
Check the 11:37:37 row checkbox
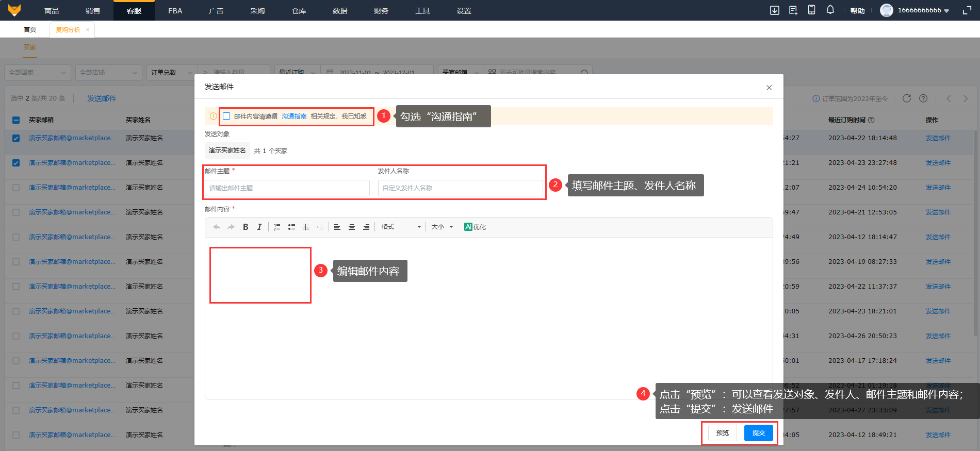tap(16, 287)
